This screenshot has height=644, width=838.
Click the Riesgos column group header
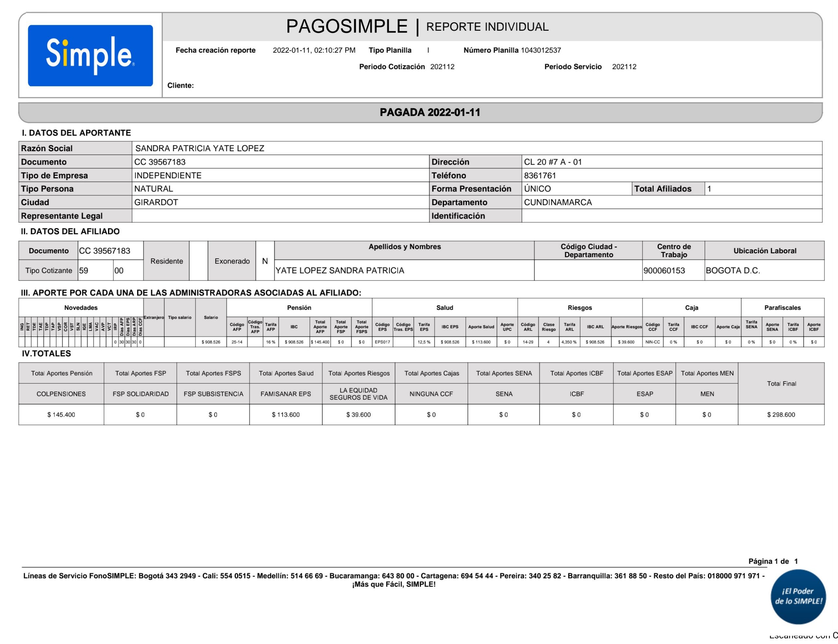pyautogui.click(x=579, y=308)
